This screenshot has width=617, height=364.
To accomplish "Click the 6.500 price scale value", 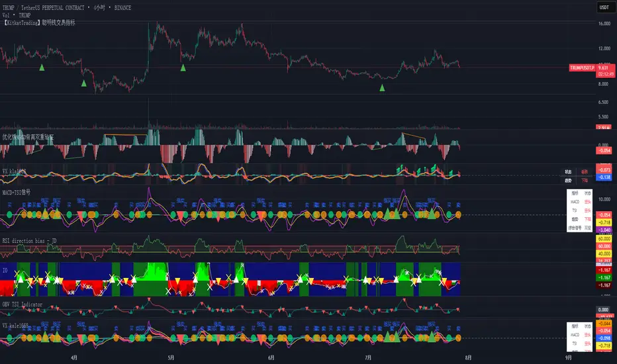I will tap(603, 103).
